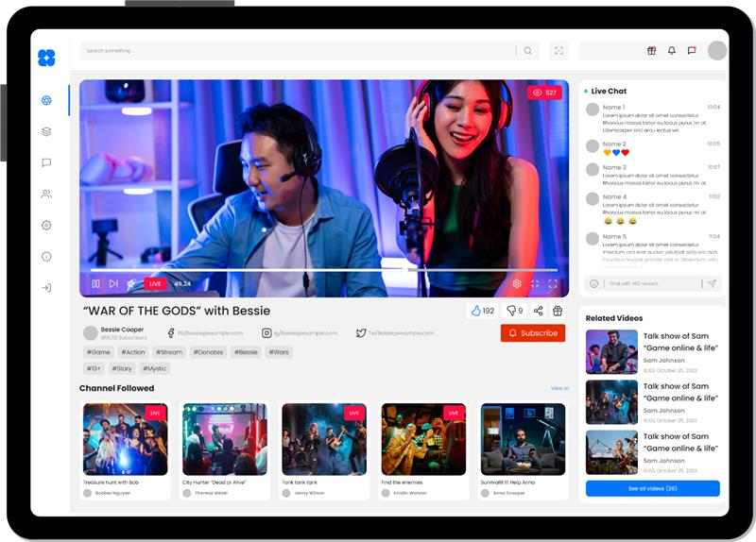Open the Facebook link for Bessie
756x542 pixels.
(205, 333)
